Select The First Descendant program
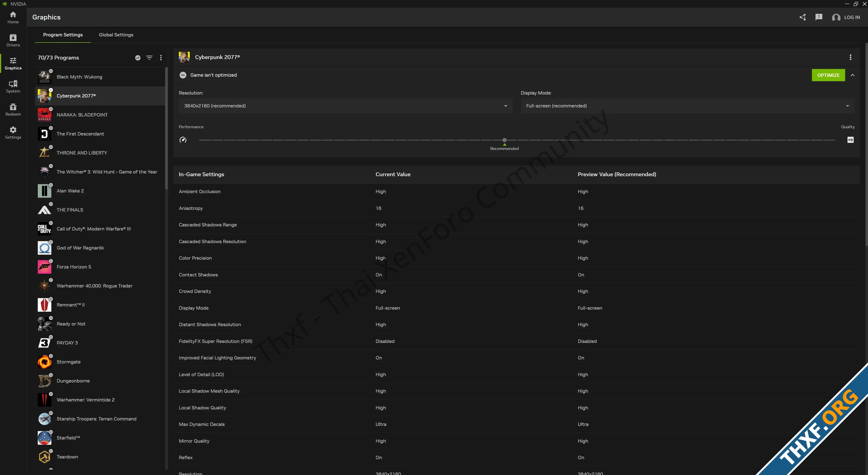868x475 pixels. tap(100, 134)
